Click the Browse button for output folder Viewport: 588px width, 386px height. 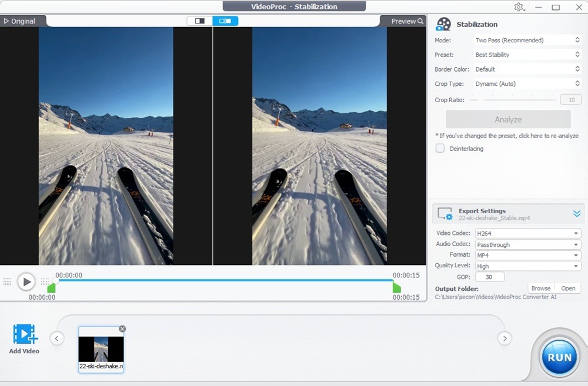click(x=540, y=288)
